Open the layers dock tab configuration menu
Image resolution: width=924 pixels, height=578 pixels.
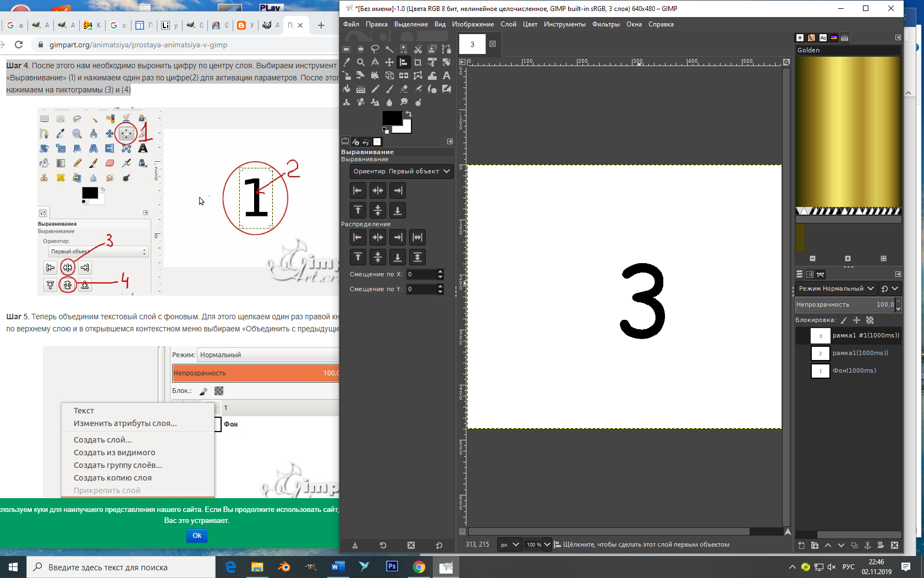point(898,274)
